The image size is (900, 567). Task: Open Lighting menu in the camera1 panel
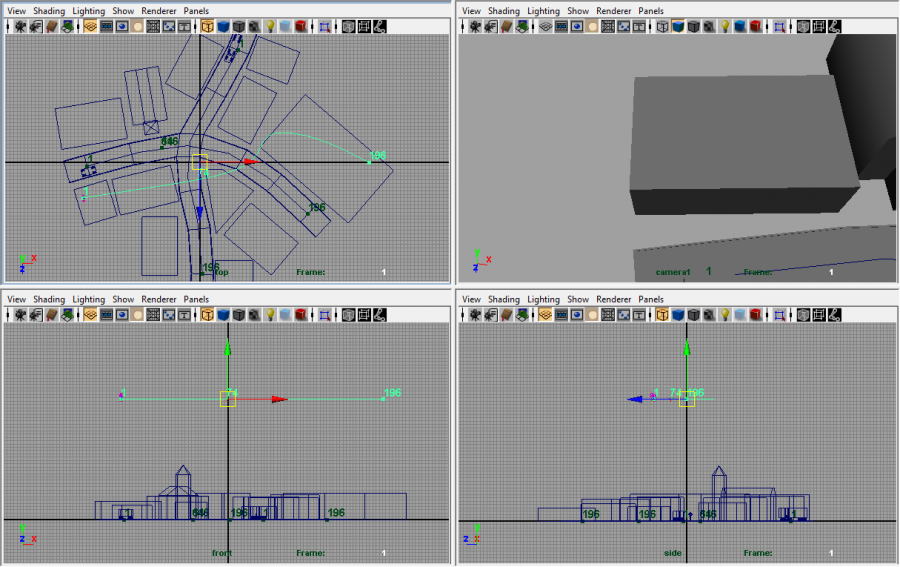pyautogui.click(x=543, y=11)
